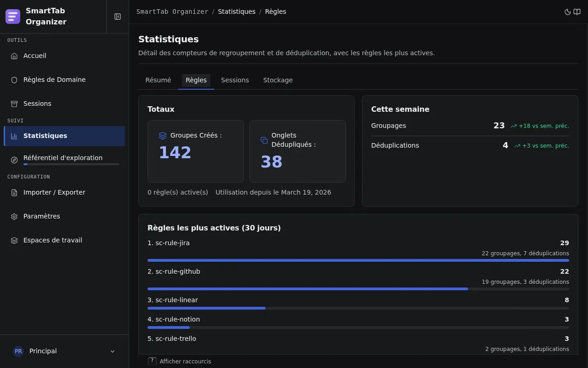Click the Accueil home icon

click(14, 56)
